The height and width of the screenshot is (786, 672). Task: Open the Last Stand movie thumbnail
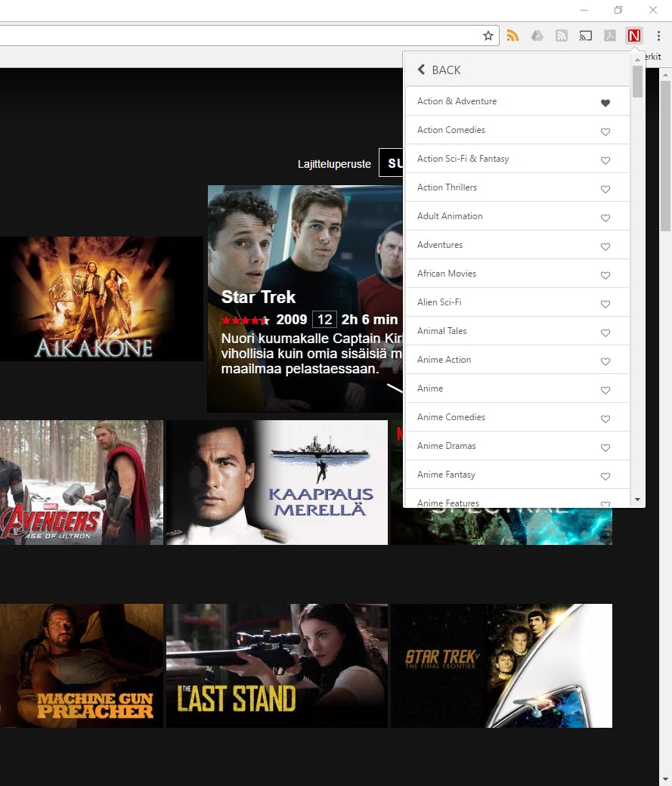277,666
